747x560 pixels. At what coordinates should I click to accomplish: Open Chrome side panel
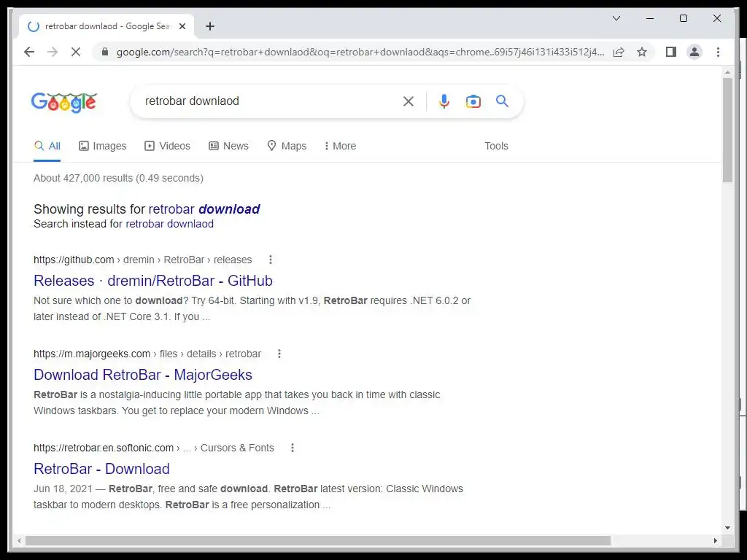671,52
